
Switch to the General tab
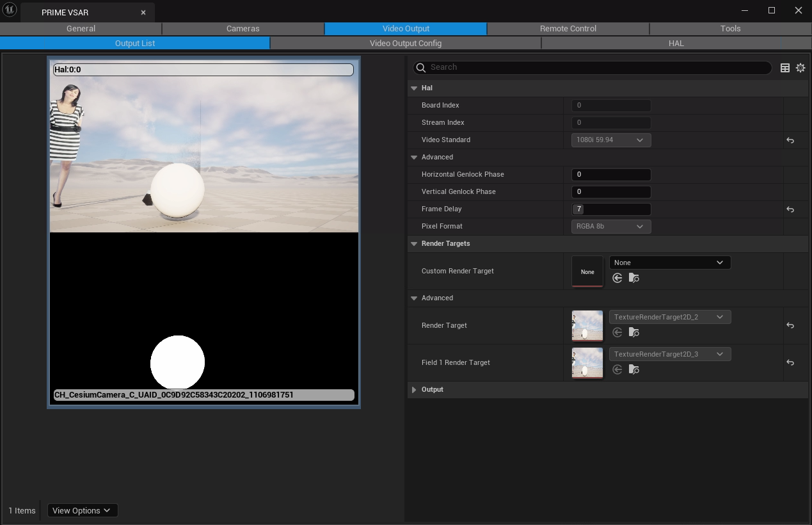(81, 29)
